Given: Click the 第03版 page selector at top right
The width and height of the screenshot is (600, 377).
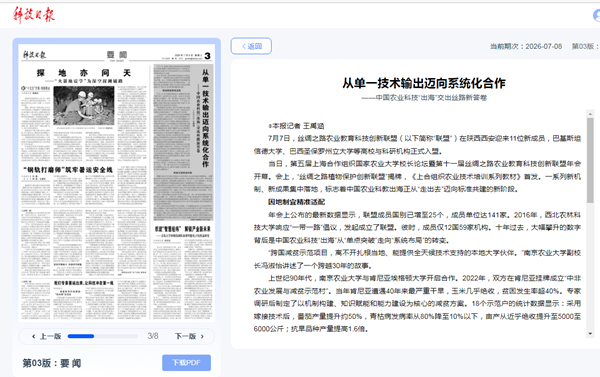Looking at the screenshot, I should coord(585,46).
